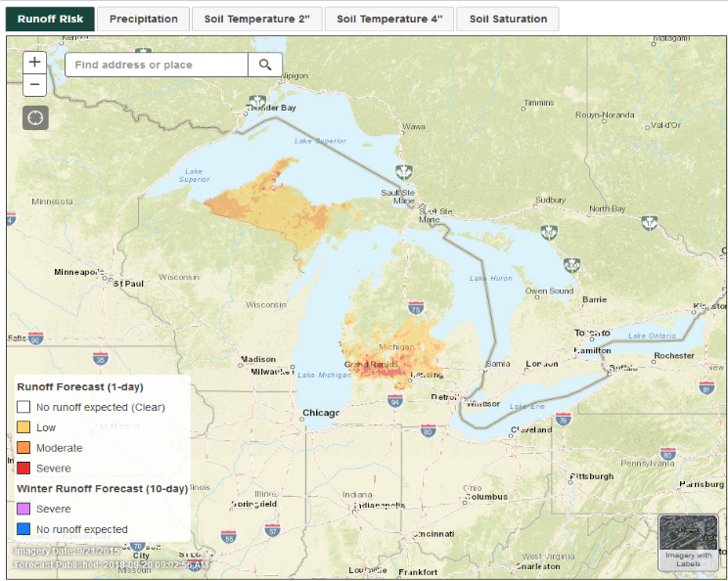728x581 pixels.
Task: Click the Low runoff legend swatch
Action: pyautogui.click(x=23, y=427)
